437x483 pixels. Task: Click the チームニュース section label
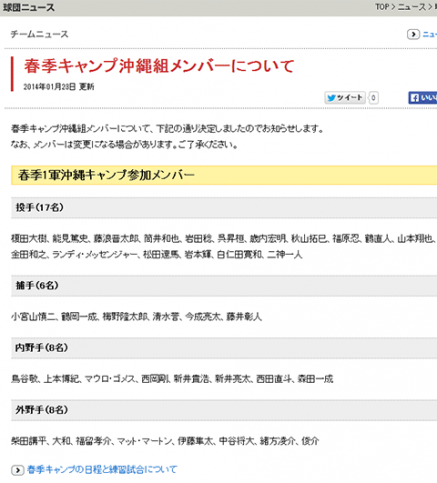39,34
